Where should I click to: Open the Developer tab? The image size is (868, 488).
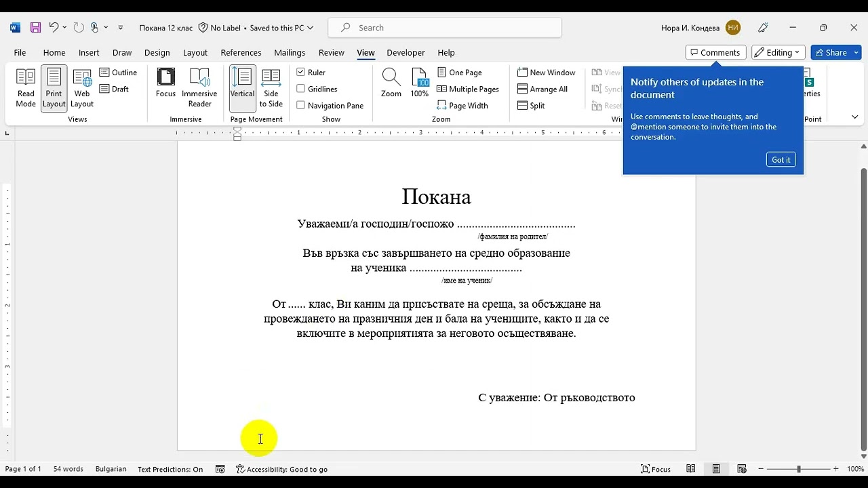pos(406,52)
